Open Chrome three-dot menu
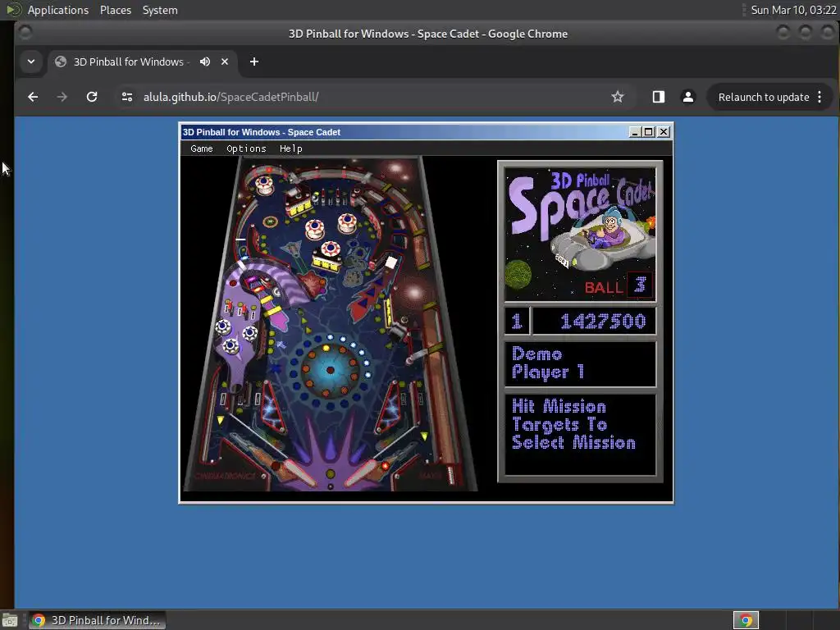Viewport: 840px width, 630px height. click(x=819, y=97)
